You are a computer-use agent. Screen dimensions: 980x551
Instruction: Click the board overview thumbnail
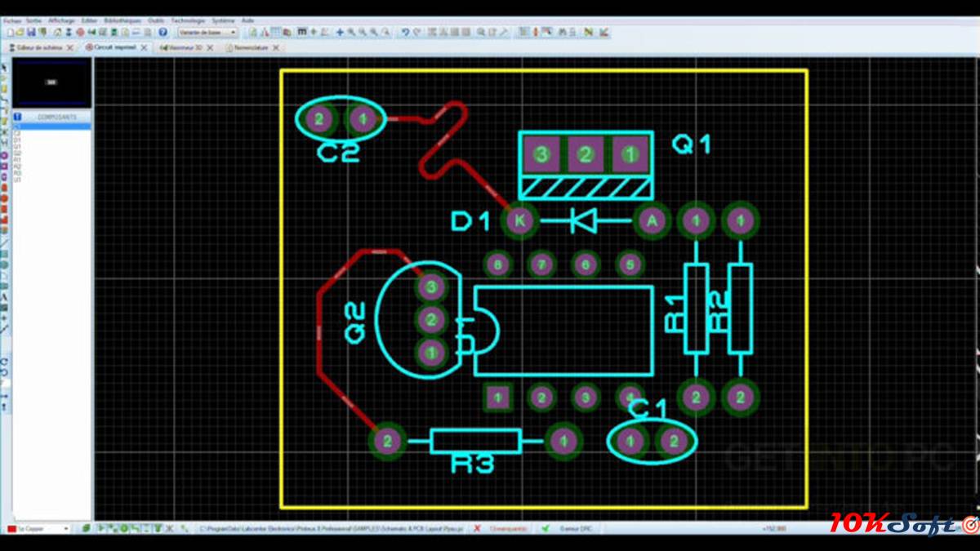(x=51, y=82)
